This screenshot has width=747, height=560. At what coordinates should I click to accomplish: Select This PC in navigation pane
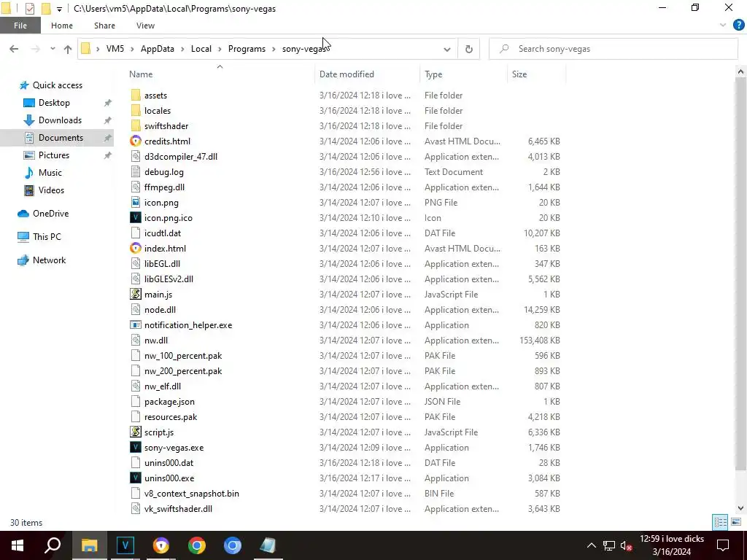tap(47, 237)
